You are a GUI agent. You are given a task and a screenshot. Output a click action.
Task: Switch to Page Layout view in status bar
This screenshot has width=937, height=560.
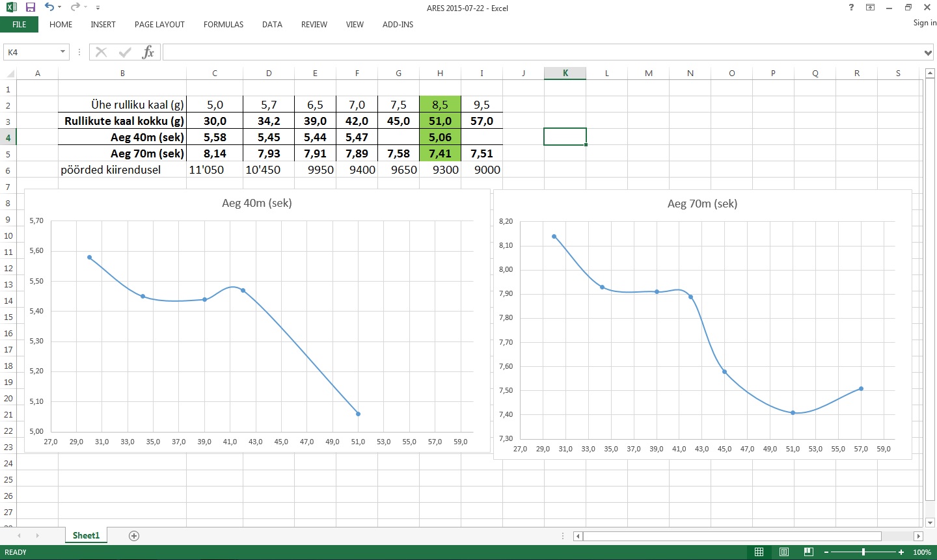(x=783, y=552)
